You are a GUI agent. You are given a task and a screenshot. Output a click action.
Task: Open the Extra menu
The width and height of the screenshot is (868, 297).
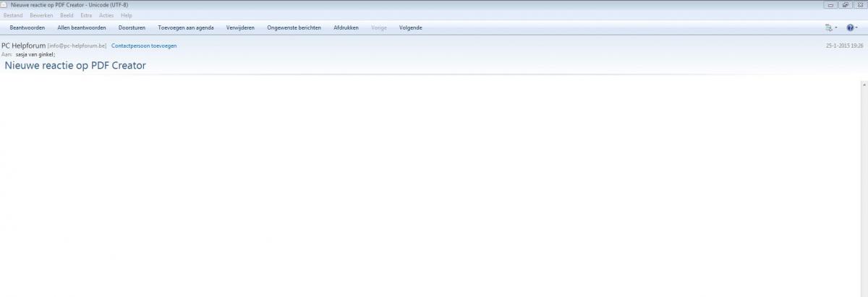(x=86, y=15)
